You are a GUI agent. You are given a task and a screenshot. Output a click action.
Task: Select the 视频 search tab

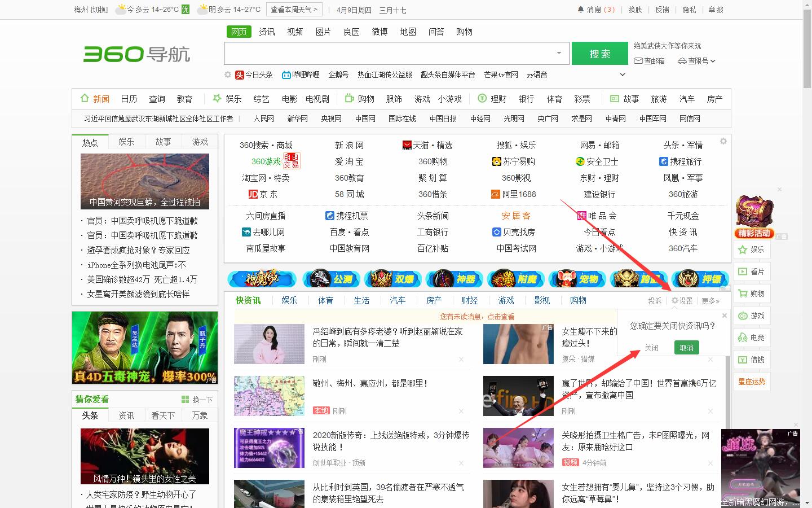[x=295, y=32]
